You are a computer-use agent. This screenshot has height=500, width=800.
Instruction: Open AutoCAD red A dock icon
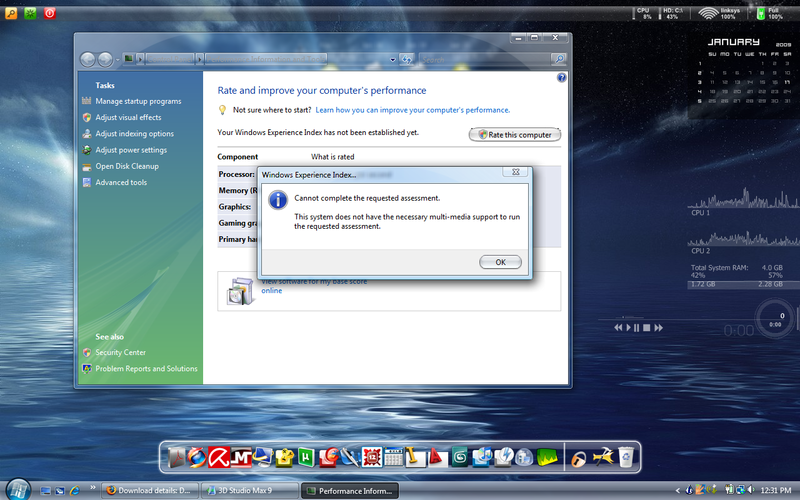(x=437, y=457)
